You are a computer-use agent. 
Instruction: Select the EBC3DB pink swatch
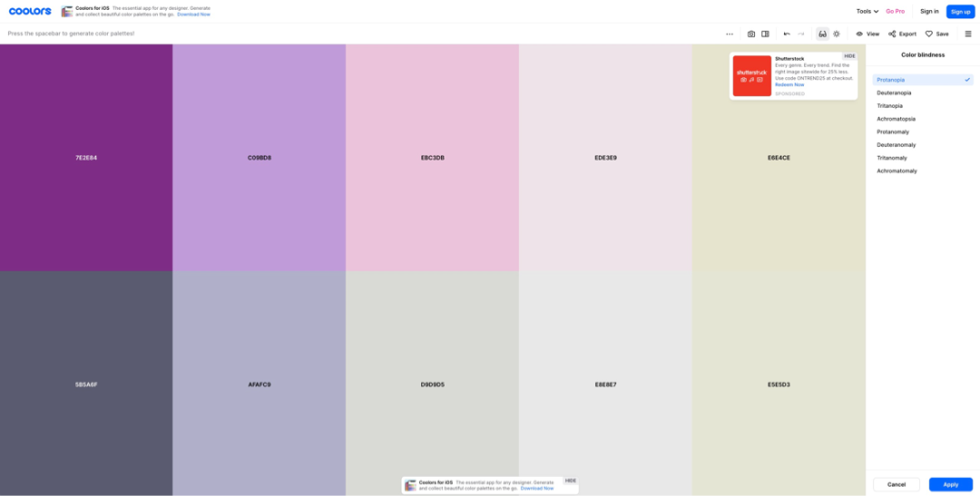pyautogui.click(x=433, y=158)
